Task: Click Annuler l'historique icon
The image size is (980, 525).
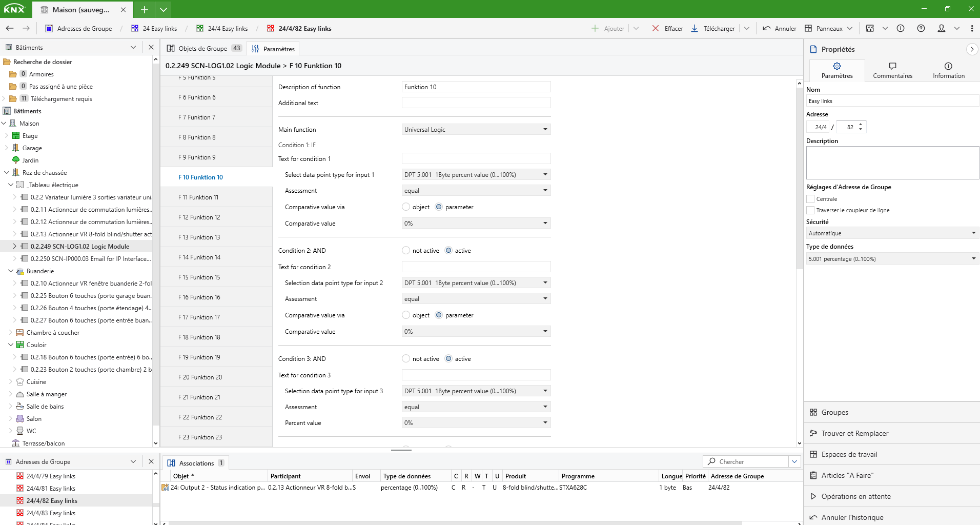Action: (813, 517)
